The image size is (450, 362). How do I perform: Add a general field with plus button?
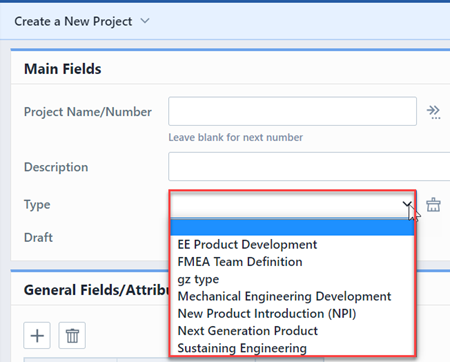pyautogui.click(x=37, y=335)
